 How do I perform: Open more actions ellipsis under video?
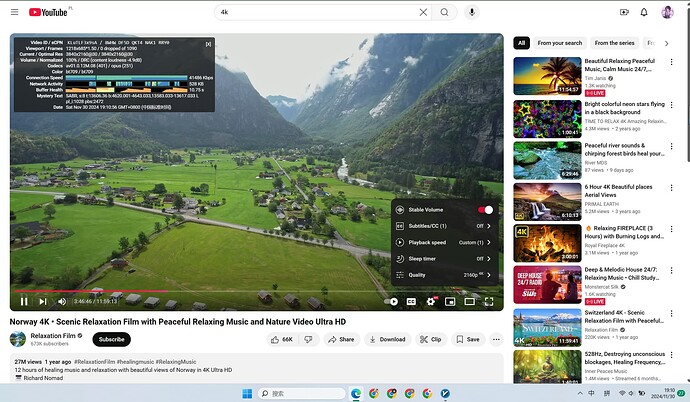click(496, 340)
